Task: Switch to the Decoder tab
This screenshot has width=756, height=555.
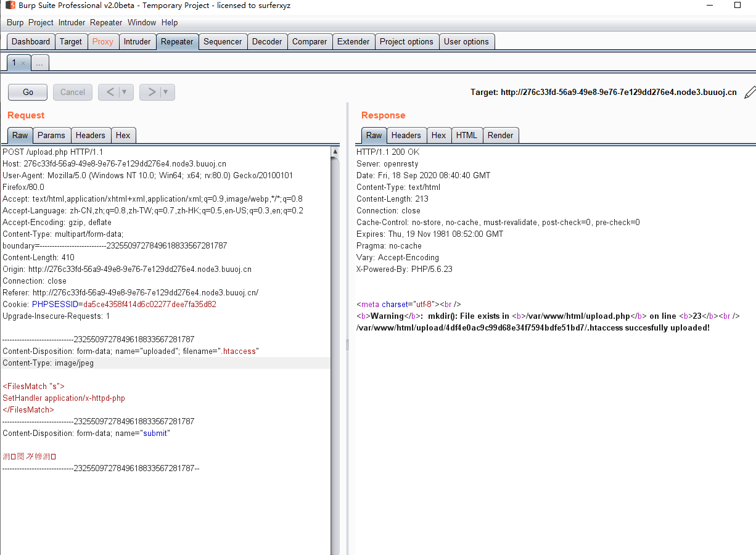Action: click(267, 42)
